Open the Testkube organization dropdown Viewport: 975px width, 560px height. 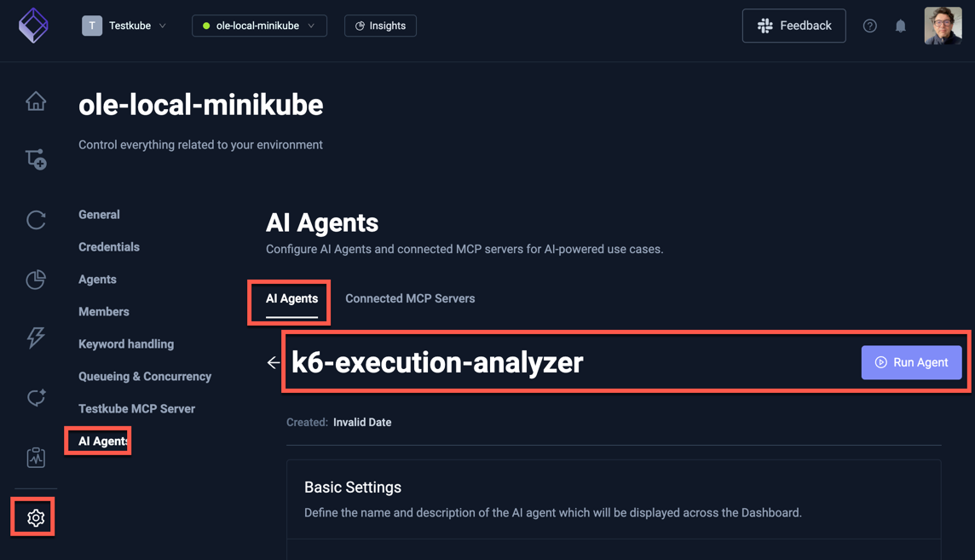pos(125,26)
